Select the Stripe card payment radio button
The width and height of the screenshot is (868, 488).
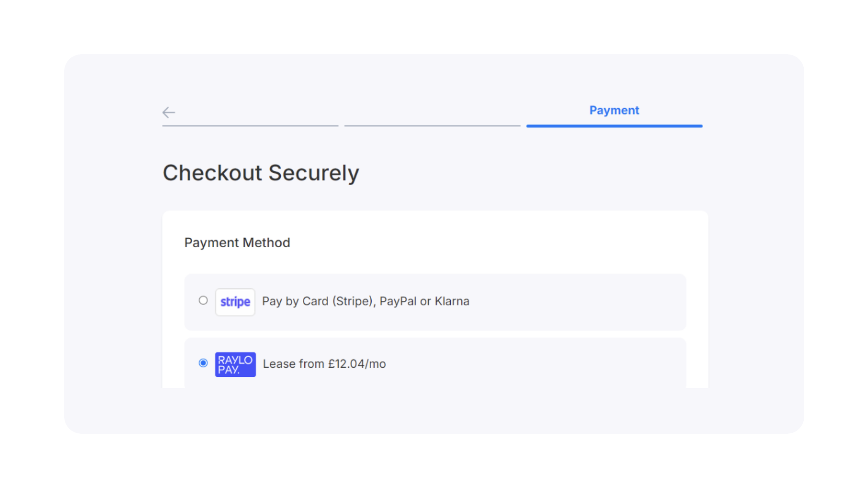tap(203, 300)
